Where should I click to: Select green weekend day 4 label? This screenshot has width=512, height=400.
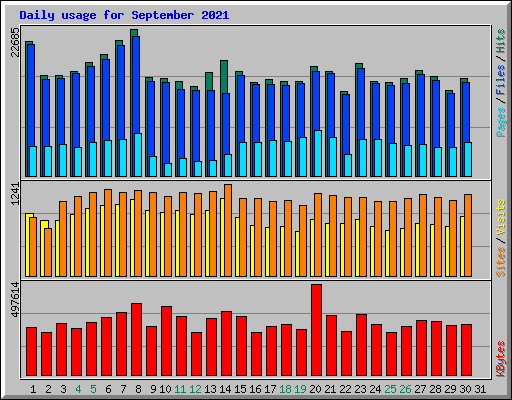(x=78, y=389)
